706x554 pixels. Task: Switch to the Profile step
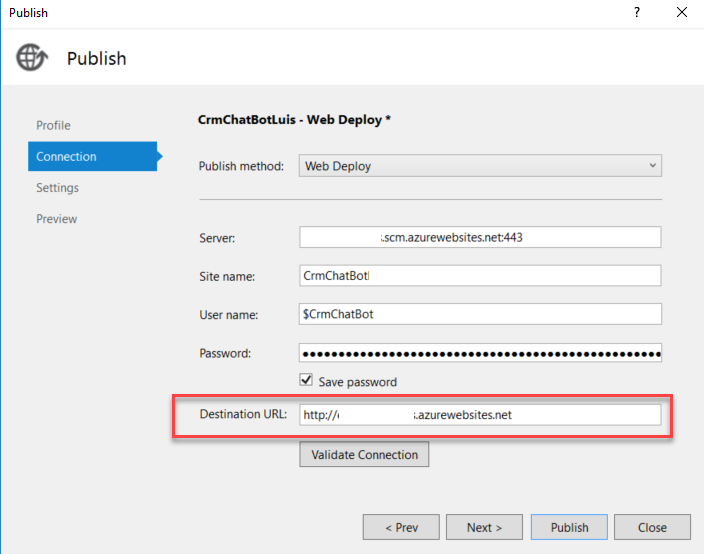pyautogui.click(x=53, y=125)
